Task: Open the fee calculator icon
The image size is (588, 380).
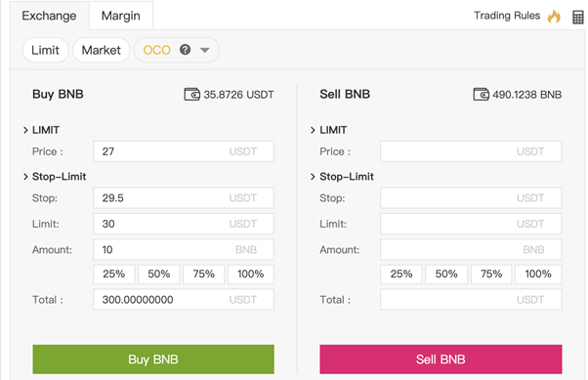Action: (x=578, y=18)
